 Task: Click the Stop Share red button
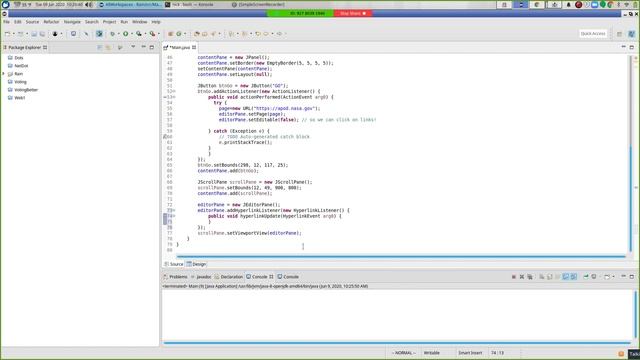pyautogui.click(x=353, y=13)
